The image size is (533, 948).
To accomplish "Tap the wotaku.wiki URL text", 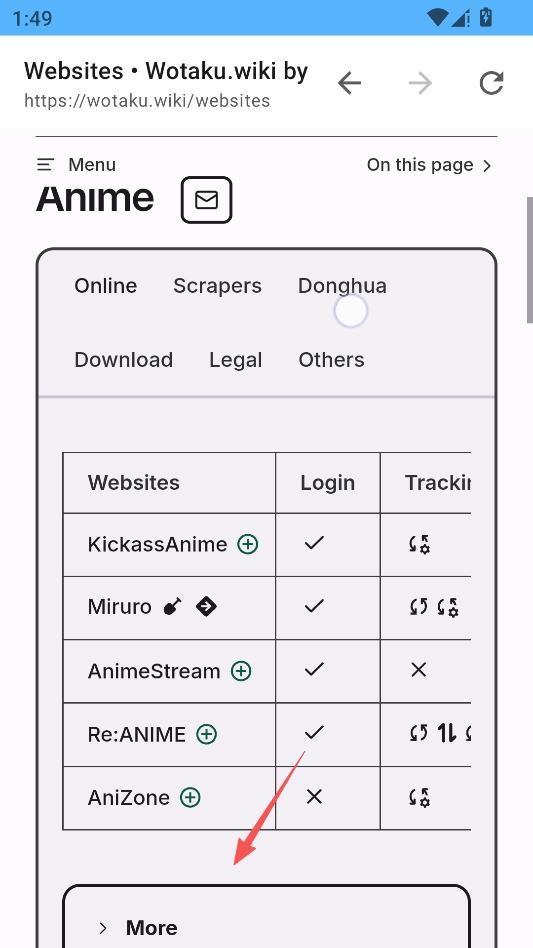I will [147, 100].
